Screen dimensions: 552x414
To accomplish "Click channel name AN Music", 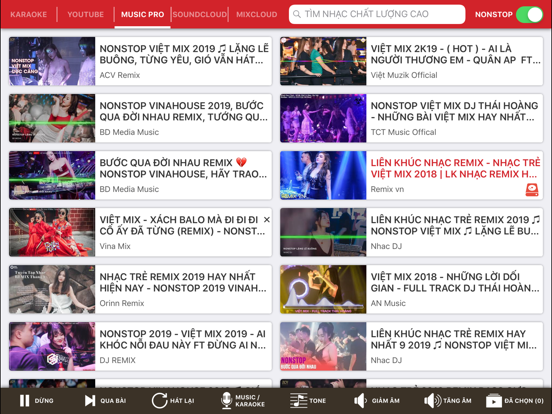I will coord(388,303).
